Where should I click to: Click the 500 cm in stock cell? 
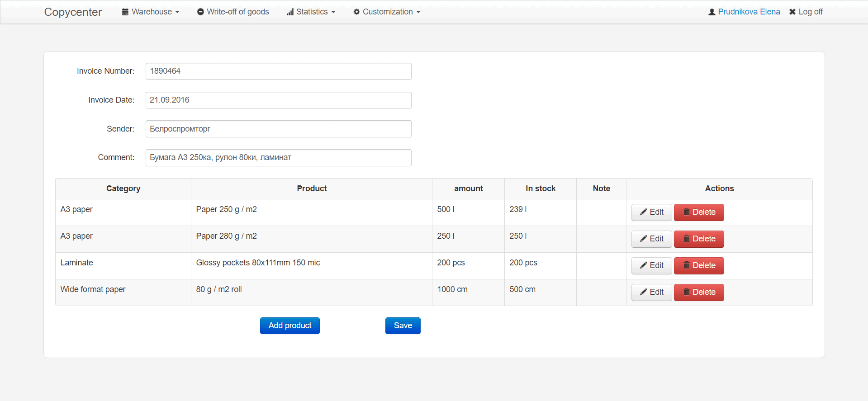click(x=541, y=292)
